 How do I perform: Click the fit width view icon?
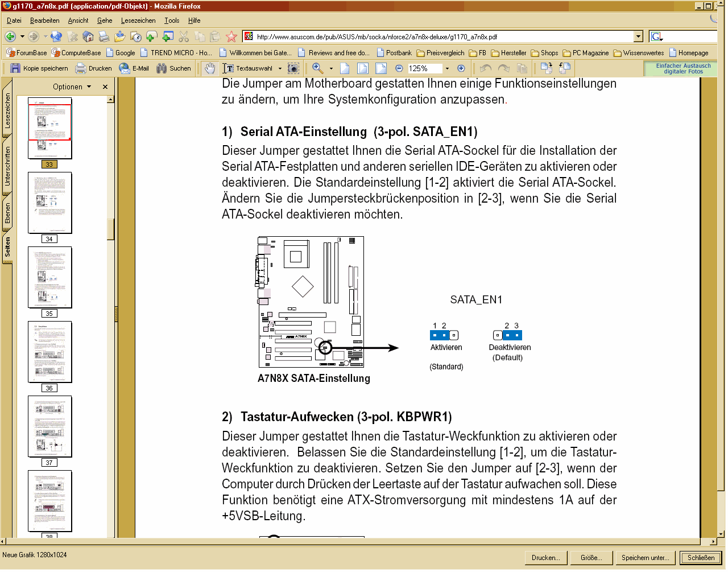coord(381,68)
